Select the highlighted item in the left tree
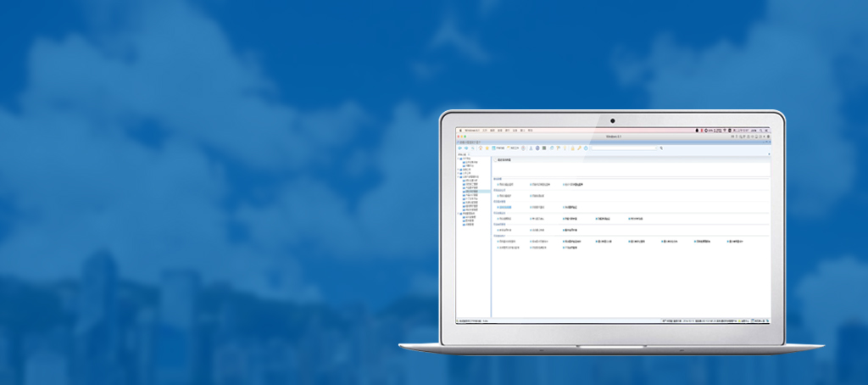Viewport: 868px width, 385px height. [469, 192]
